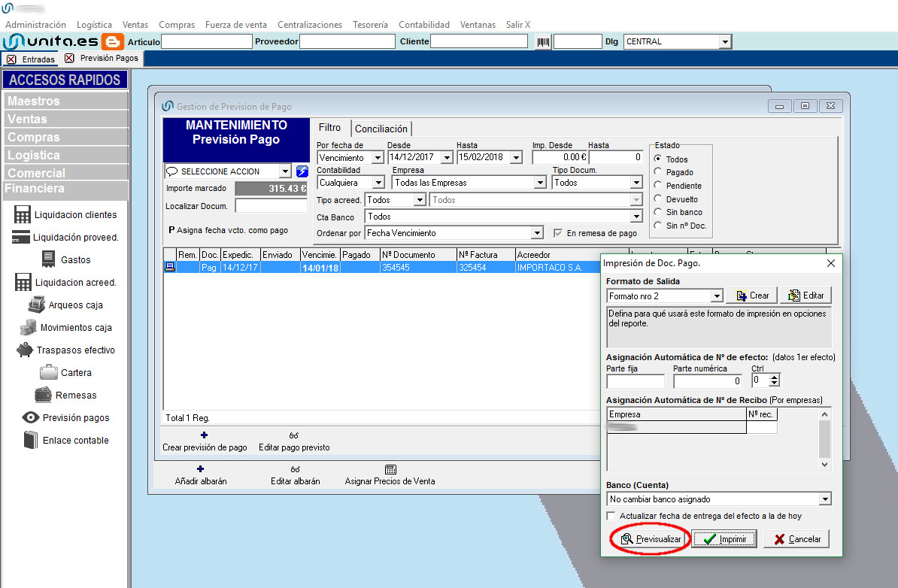Image resolution: width=898 pixels, height=588 pixels.
Task: Click the Editar format button
Action: point(805,296)
